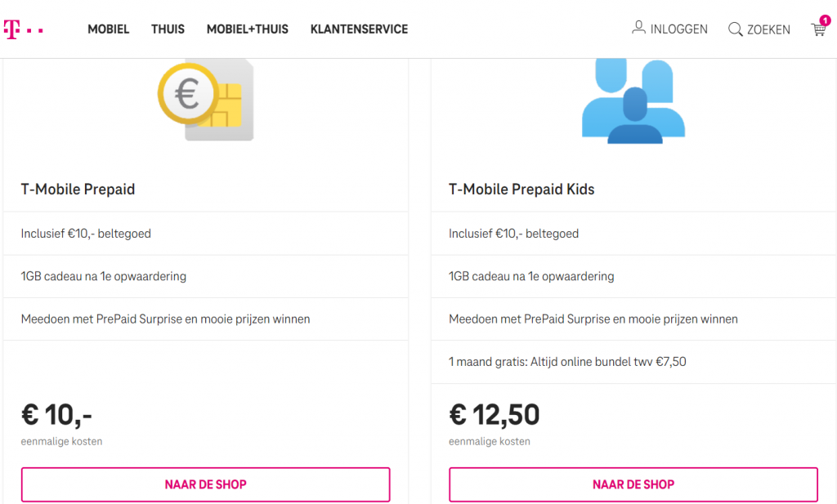
Task: Click the blue family silhouettes image
Action: [633, 101]
